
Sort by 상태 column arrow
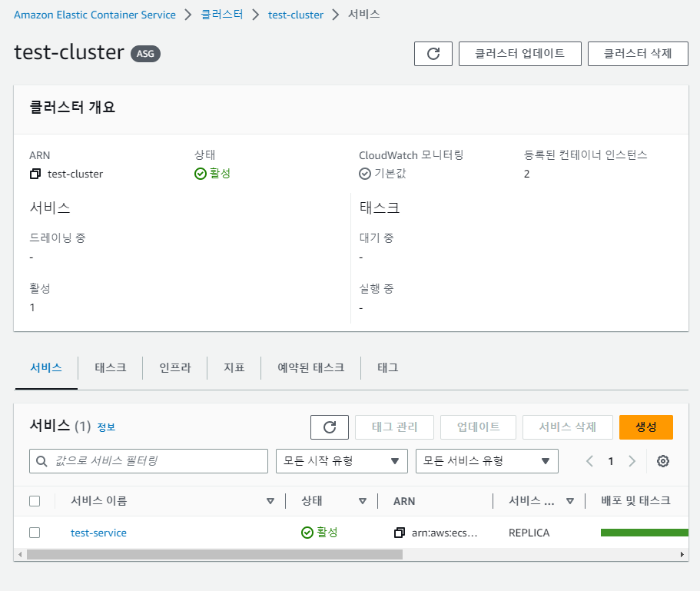363,501
